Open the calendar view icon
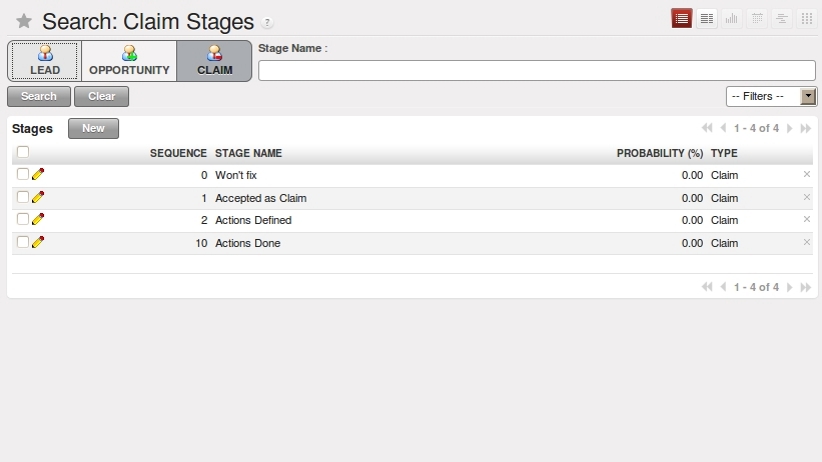Viewport: 822px width, 462px height. coord(756,19)
